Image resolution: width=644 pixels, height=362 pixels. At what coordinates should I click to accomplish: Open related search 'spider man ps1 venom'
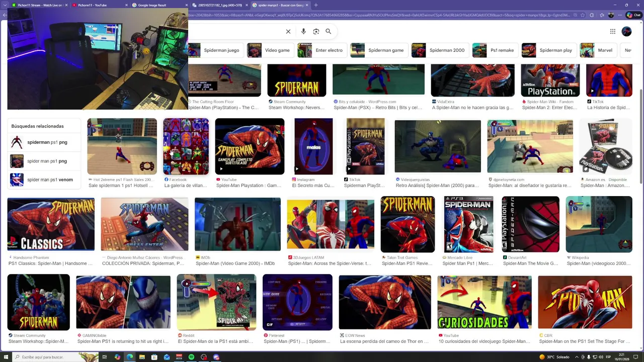coord(44,179)
